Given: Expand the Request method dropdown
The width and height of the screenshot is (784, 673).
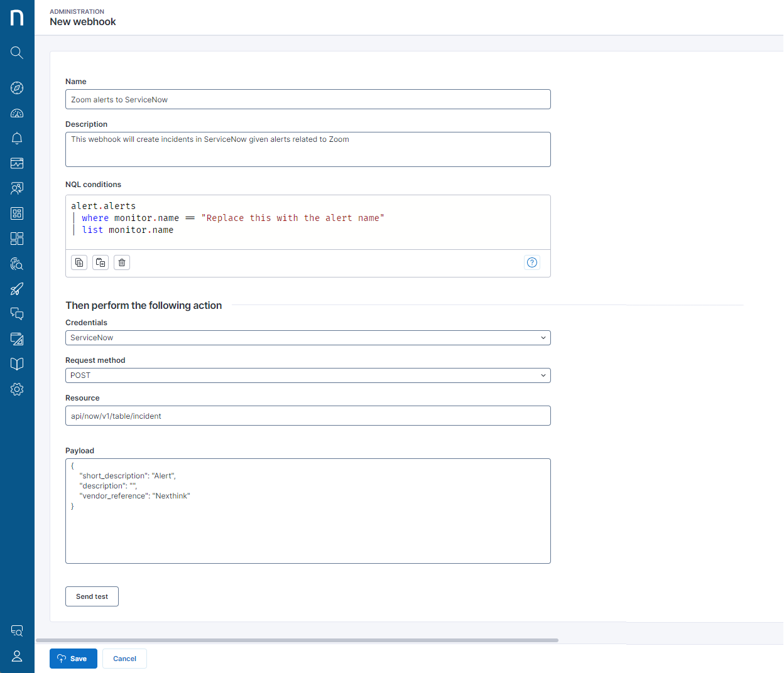Looking at the screenshot, I should pos(308,375).
